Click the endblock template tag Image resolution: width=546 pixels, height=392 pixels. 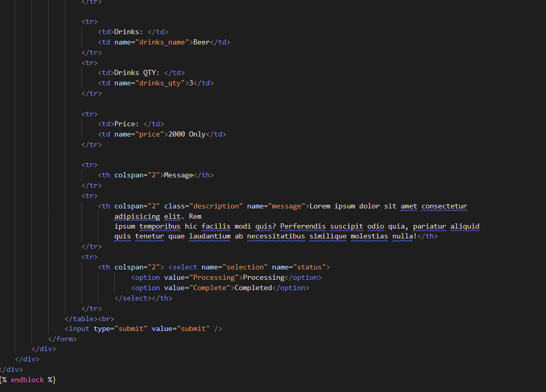27,380
